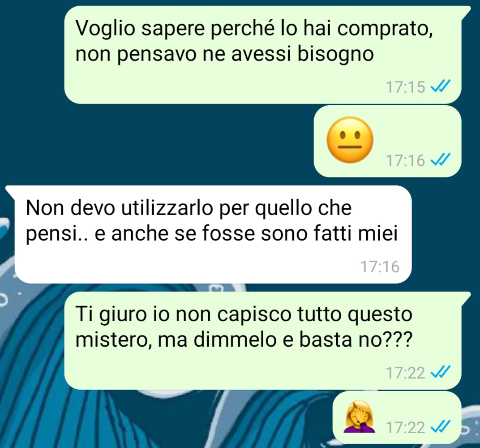The width and height of the screenshot is (480, 448).
Task: Click the woman facepalming emoji
Action: pyautogui.click(x=360, y=417)
